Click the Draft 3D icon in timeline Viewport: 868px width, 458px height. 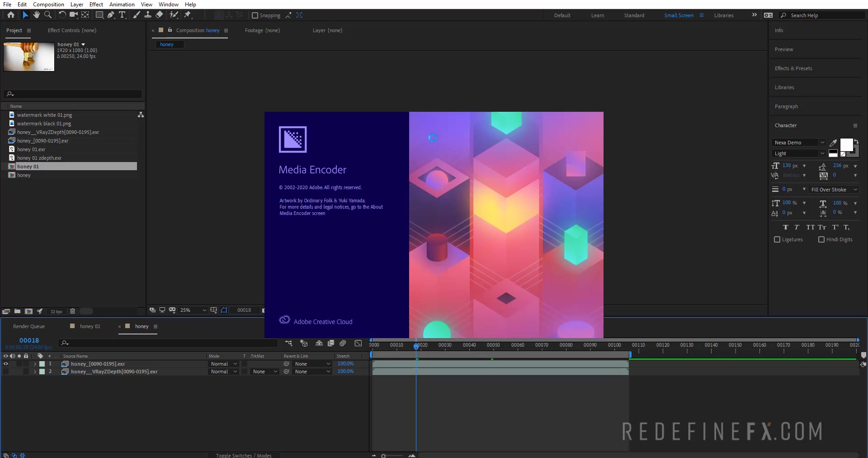304,343
